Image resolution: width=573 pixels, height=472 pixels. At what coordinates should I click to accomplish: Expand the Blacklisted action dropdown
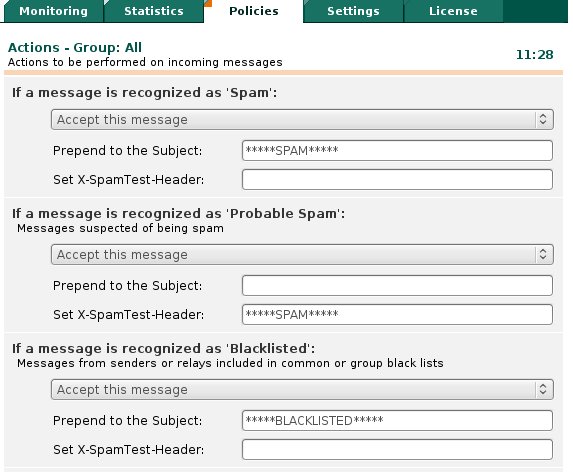pos(302,389)
